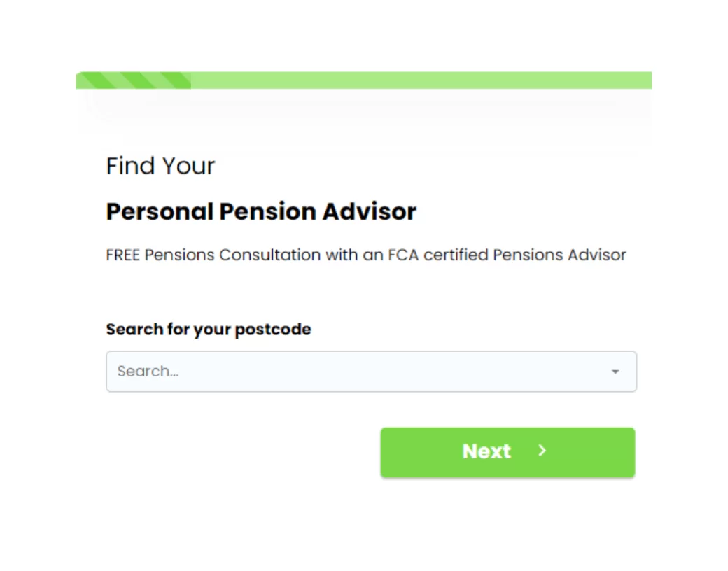Click the word "Next" on the button
This screenshot has height=571, width=728.
[486, 451]
